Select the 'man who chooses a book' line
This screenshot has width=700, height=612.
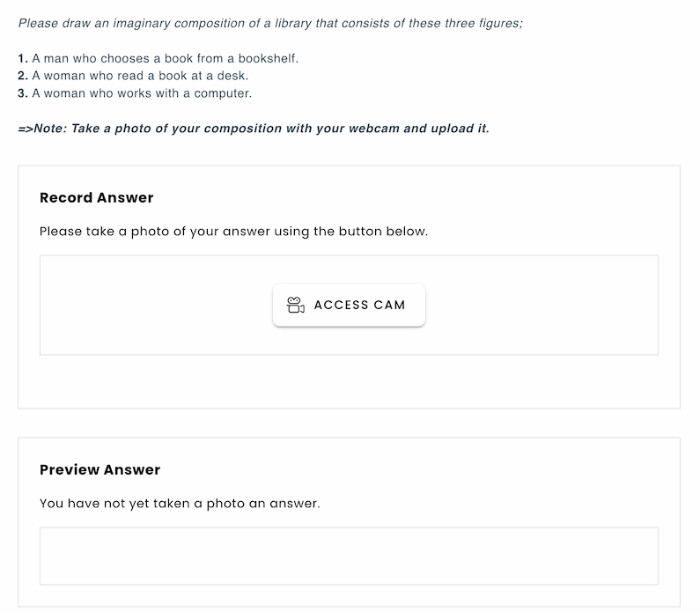tap(166, 59)
